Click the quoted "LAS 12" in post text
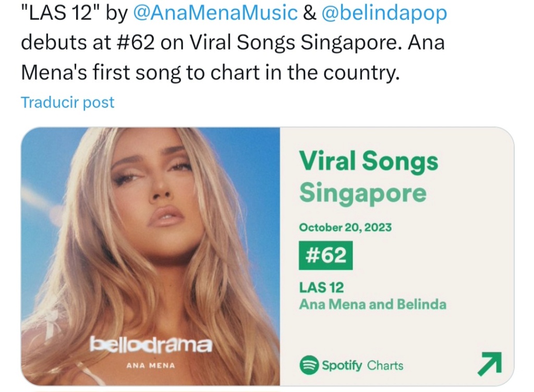 (x=56, y=13)
